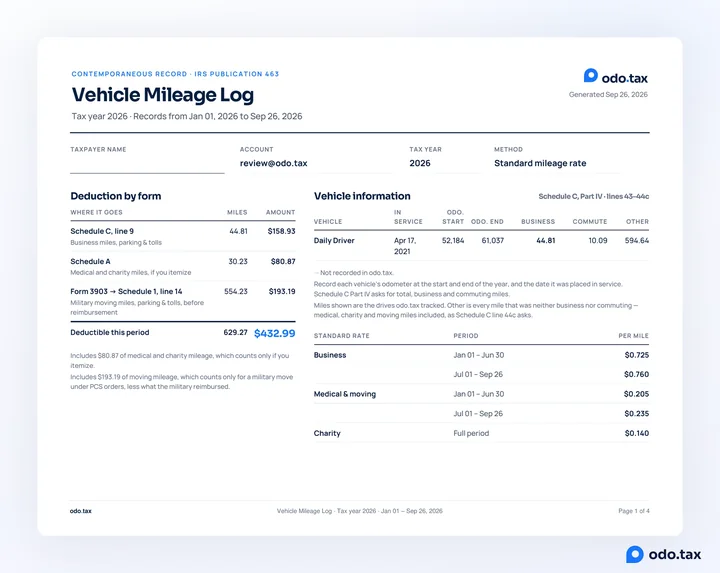This screenshot has width=720, height=573.
Task: Click the 'Business' standard rate label
Action: click(x=330, y=355)
